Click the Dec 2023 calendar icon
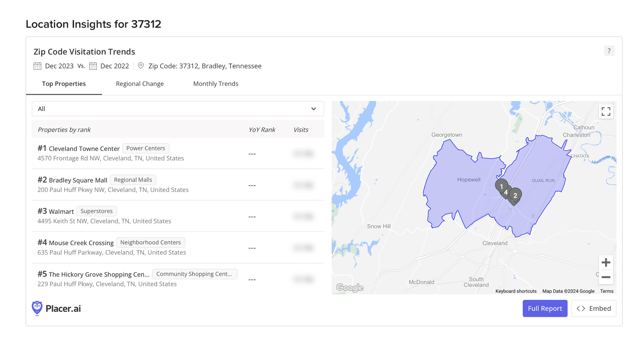 [37, 66]
